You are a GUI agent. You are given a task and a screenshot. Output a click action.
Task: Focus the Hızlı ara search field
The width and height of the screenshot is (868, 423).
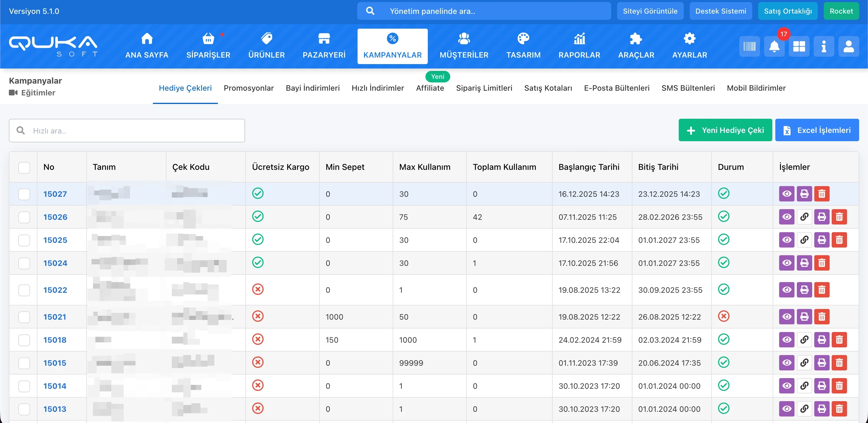135,131
